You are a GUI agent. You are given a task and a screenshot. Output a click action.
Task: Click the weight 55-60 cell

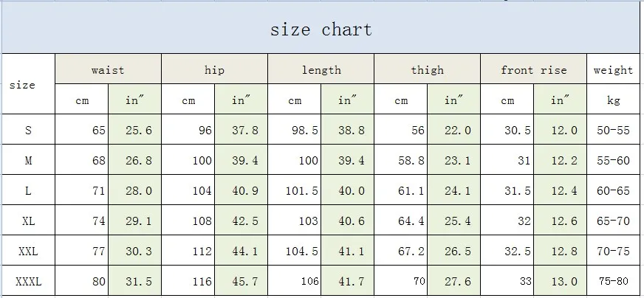613,159
